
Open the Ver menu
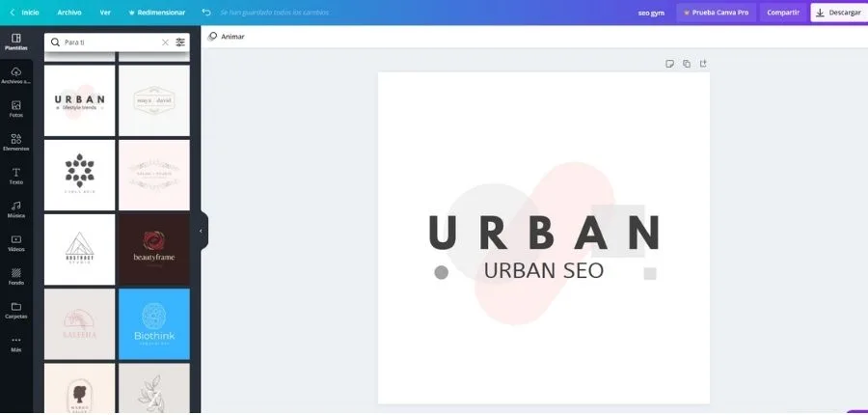(x=105, y=13)
